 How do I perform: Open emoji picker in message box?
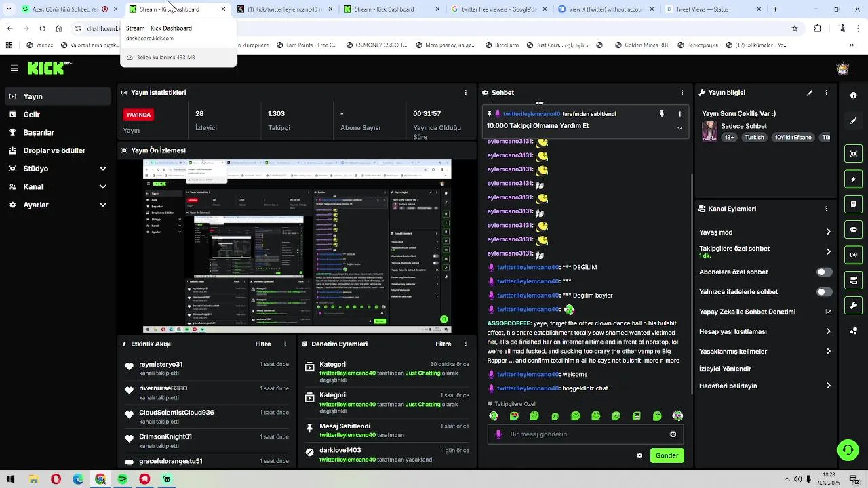pyautogui.click(x=673, y=434)
